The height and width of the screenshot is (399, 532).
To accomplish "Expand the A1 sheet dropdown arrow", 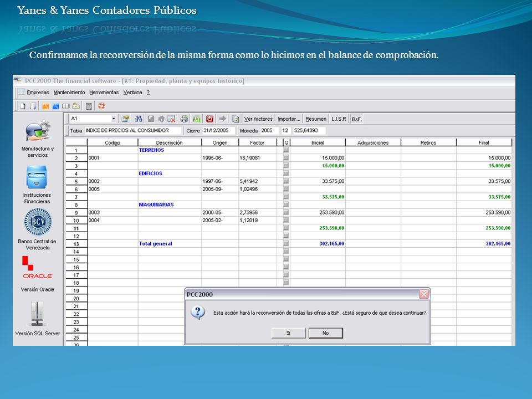I will (x=114, y=119).
